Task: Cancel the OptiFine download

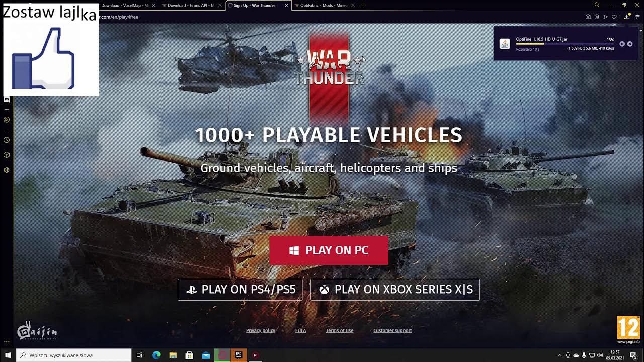Action: [x=630, y=44]
